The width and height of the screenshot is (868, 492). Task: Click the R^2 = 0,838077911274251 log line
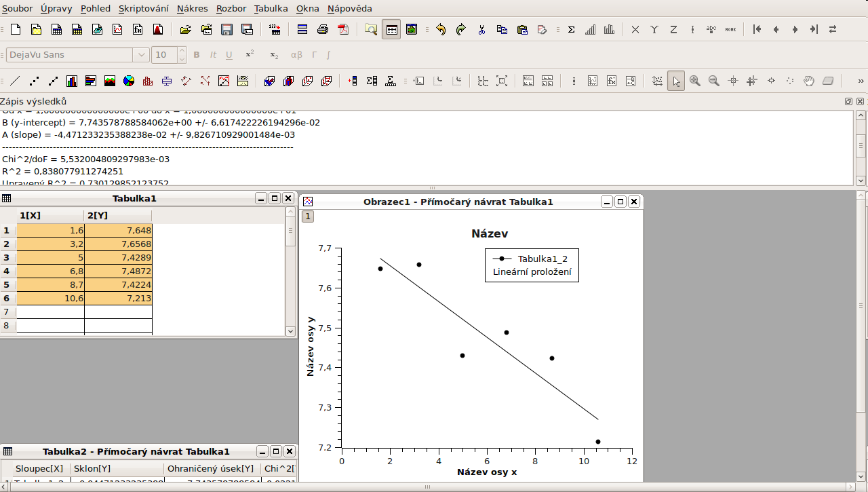[63, 171]
